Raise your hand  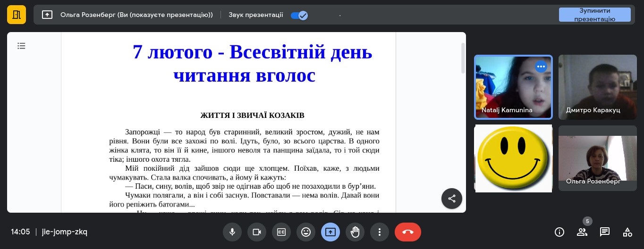pyautogui.click(x=355, y=232)
